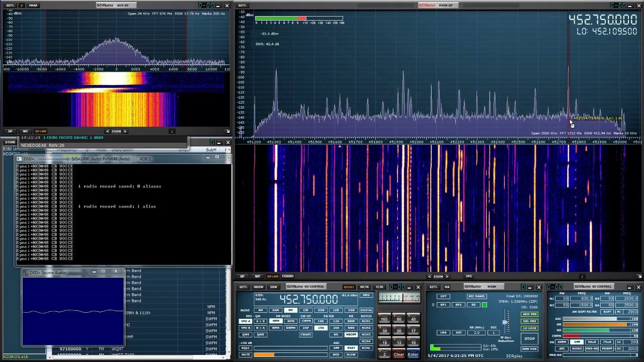Toggle the NCH1 notch filter
Image resolution: width=644 pixels, height=362 pixels.
pos(366,321)
